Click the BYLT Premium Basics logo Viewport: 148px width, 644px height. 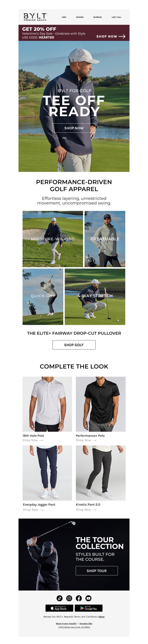click(x=35, y=17)
